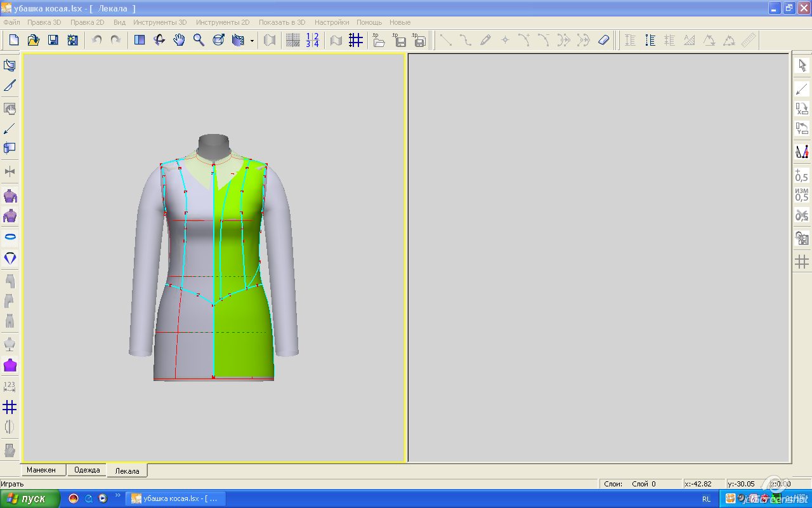Image resolution: width=812 pixels, height=508 pixels.
Task: Click the blue collar ring icon
Action: coord(10,237)
